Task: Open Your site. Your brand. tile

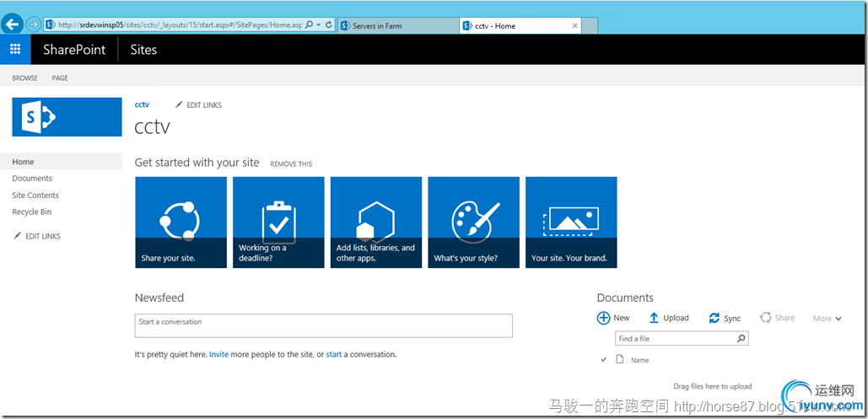Action: point(571,223)
